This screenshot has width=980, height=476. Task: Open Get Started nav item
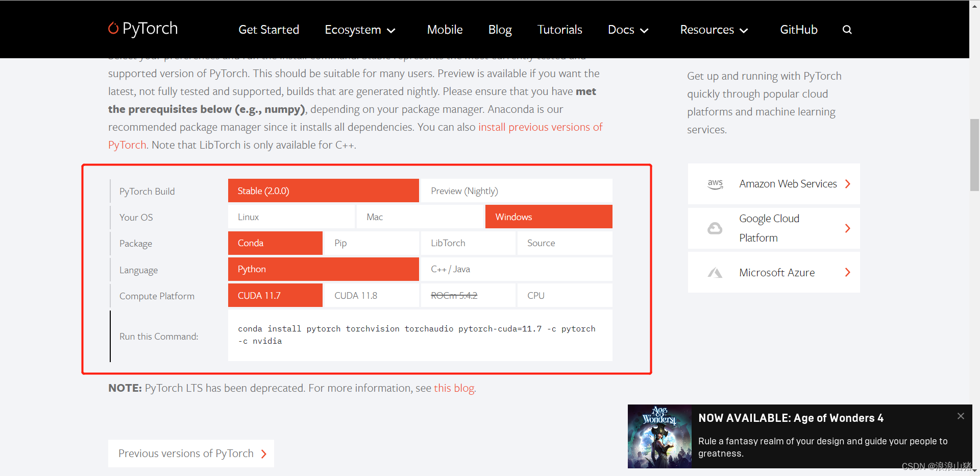coord(269,30)
